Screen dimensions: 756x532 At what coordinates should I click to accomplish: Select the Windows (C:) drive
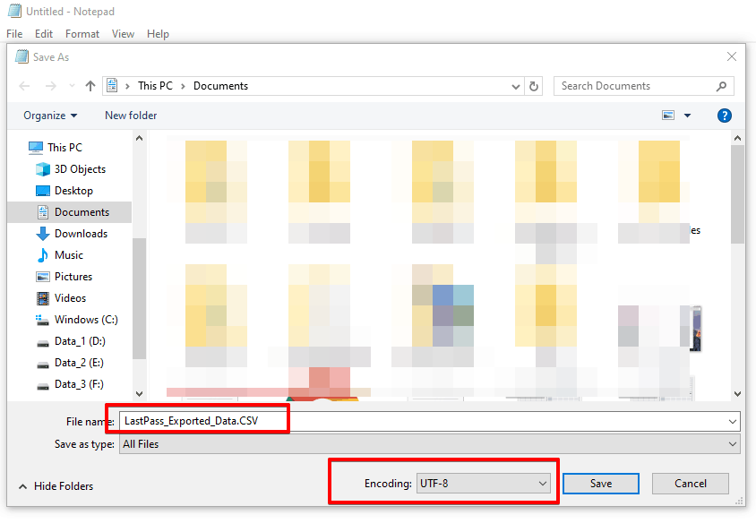pos(77,320)
